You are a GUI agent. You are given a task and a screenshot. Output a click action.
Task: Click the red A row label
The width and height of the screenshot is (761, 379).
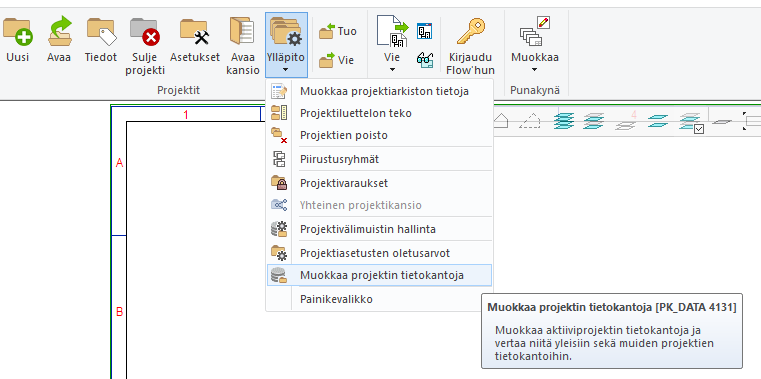(119, 164)
